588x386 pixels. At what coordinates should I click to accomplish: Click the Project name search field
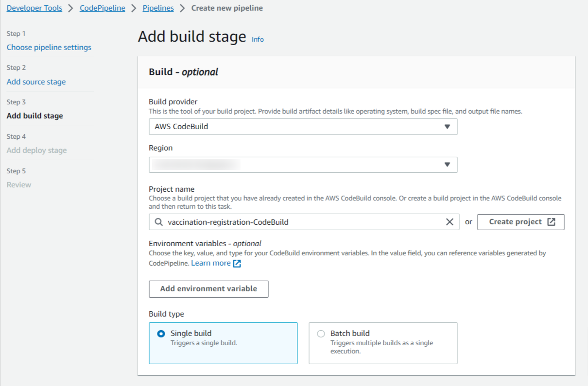coord(301,222)
